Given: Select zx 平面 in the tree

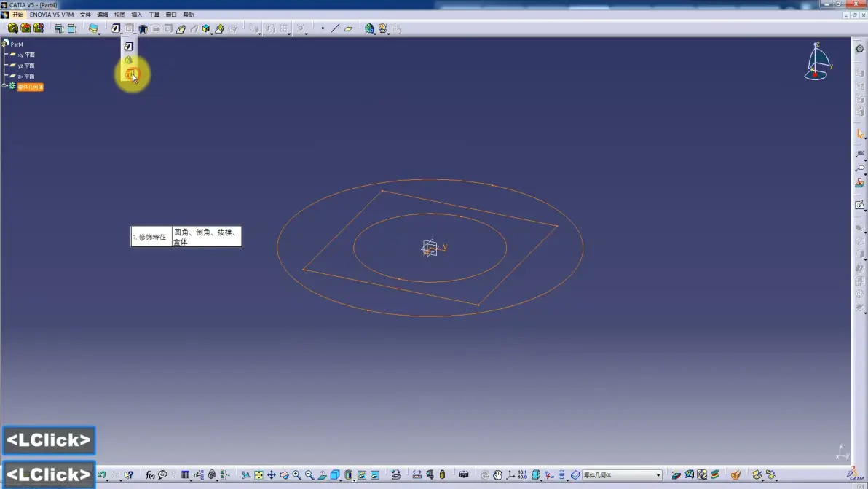Looking at the screenshot, I should pyautogui.click(x=26, y=76).
